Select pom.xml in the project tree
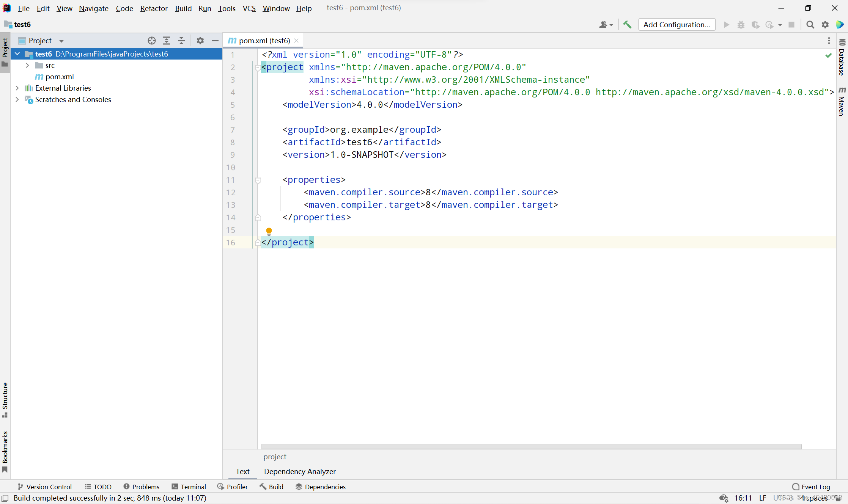The width and height of the screenshot is (848, 504). [x=59, y=77]
